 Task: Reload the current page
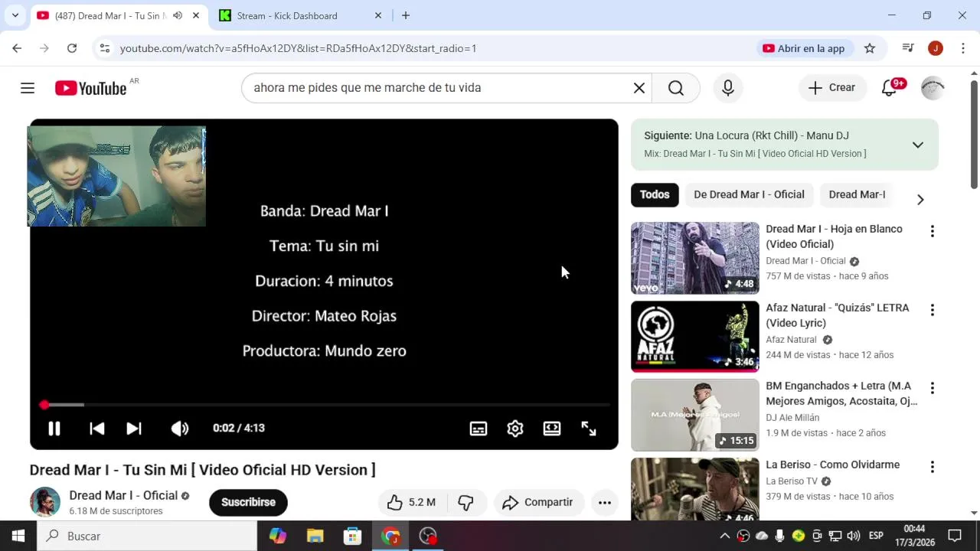[72, 48]
